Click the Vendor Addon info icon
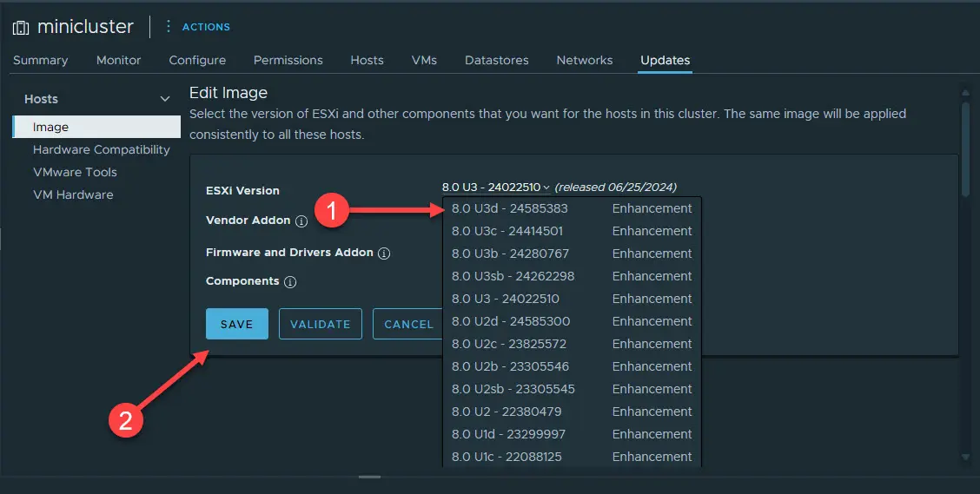This screenshot has width=980, height=494. tap(301, 221)
